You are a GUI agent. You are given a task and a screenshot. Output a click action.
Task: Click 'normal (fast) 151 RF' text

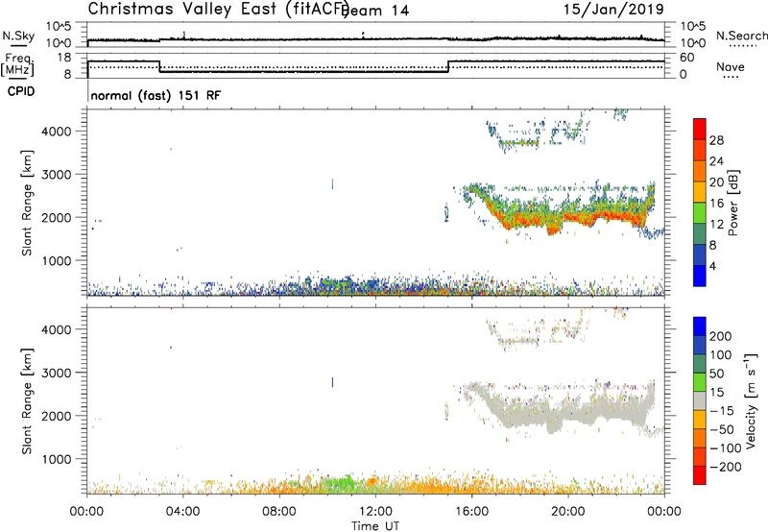tap(156, 95)
